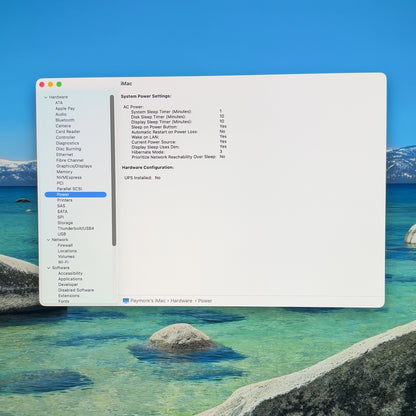416x416 pixels.
Task: Open the Storage hardware entry
Action: point(65,223)
